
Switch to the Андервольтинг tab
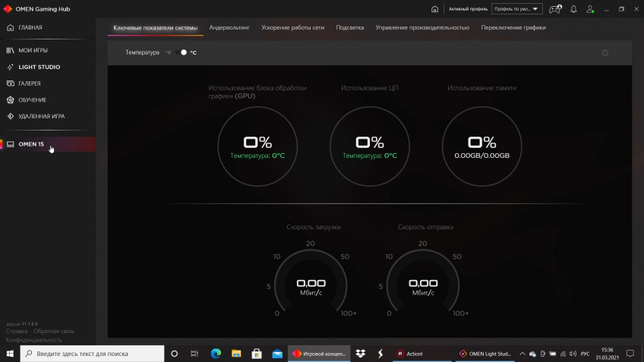pyautogui.click(x=229, y=27)
